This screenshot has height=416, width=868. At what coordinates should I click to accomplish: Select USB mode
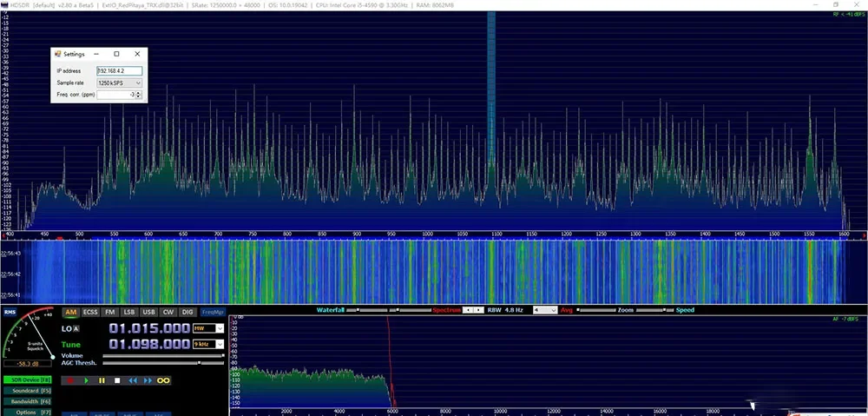point(148,312)
